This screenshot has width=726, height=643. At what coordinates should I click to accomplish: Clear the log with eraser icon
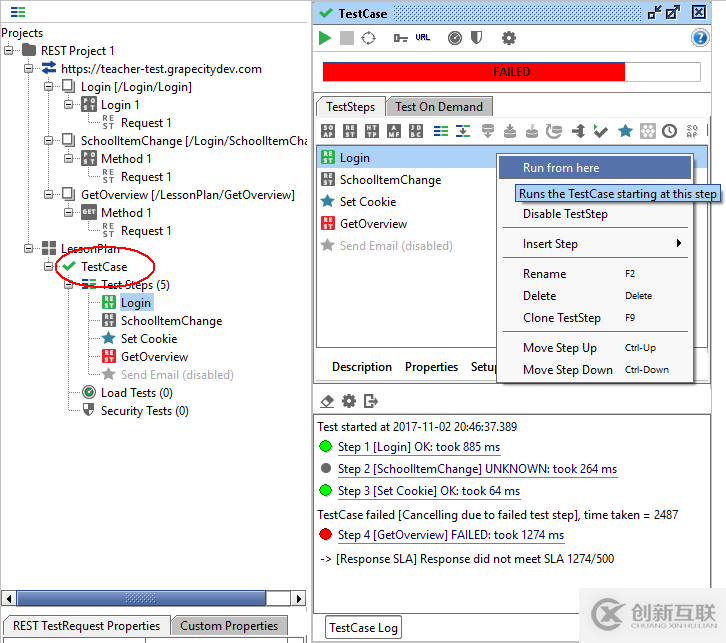pos(327,401)
